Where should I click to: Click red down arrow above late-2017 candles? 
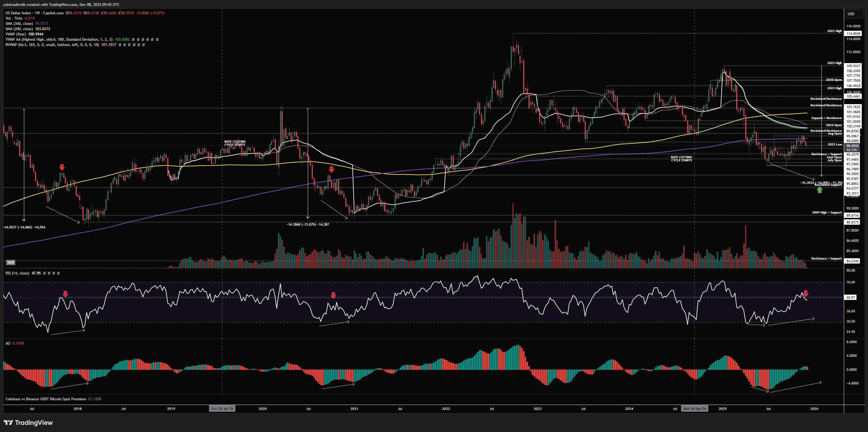point(62,167)
